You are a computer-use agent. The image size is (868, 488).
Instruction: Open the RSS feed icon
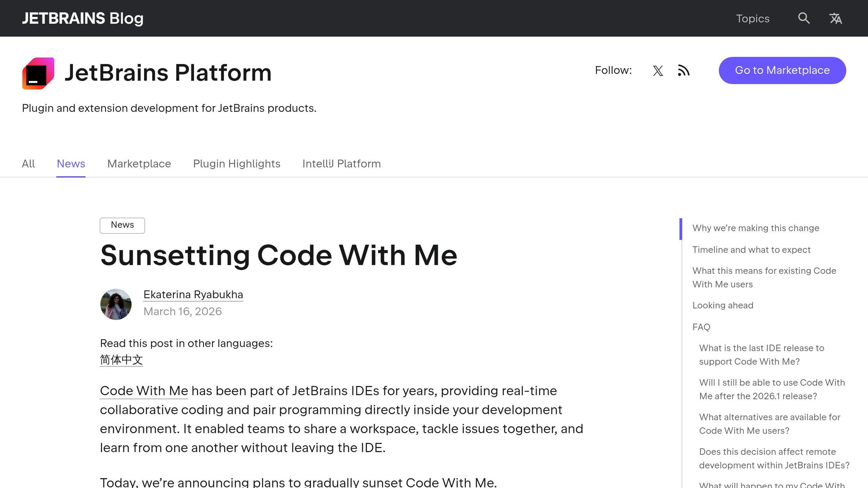click(683, 70)
